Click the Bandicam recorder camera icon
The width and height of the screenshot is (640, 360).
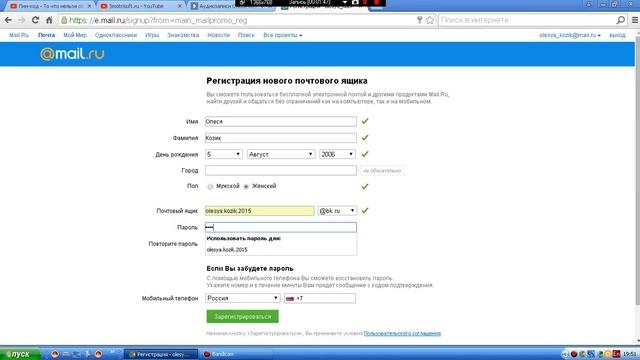(x=355, y=2)
